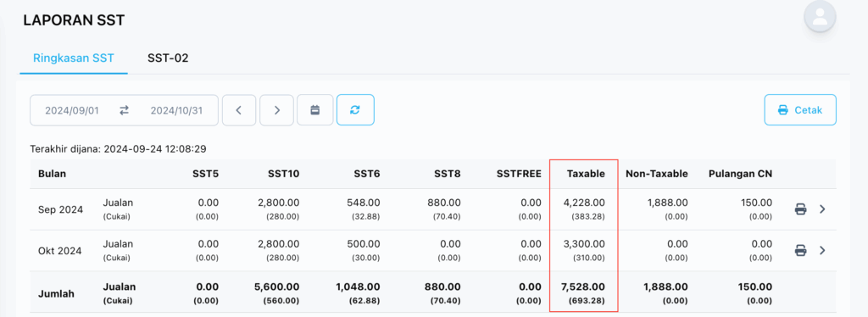The image size is (868, 317).
Task: Expand Sep 2024 row details chevron
Action: (822, 209)
